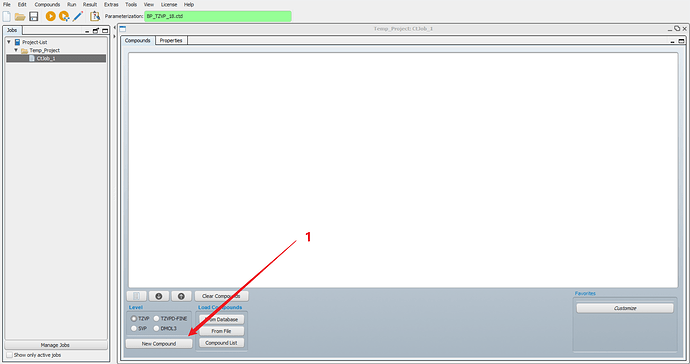The height and width of the screenshot is (364, 690).
Task: Click the pencil edit icon in toolbar
Action: pos(78,16)
